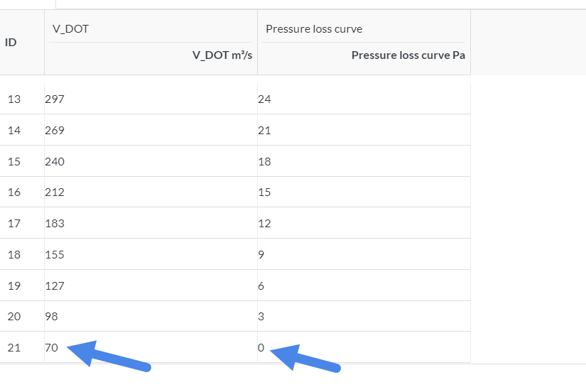Click the ID column header

[x=11, y=42]
